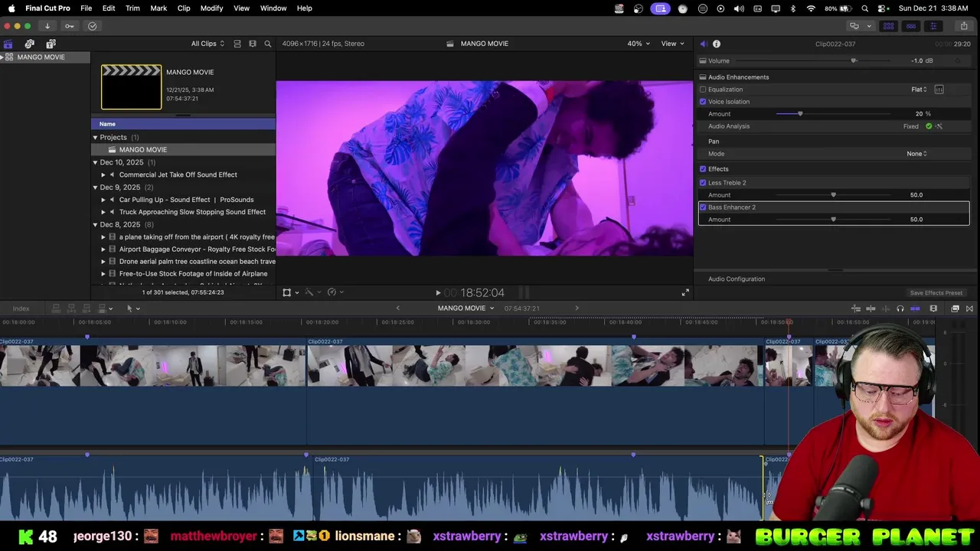This screenshot has height=551, width=980.
Task: Open the Modify menu
Action: (212, 8)
